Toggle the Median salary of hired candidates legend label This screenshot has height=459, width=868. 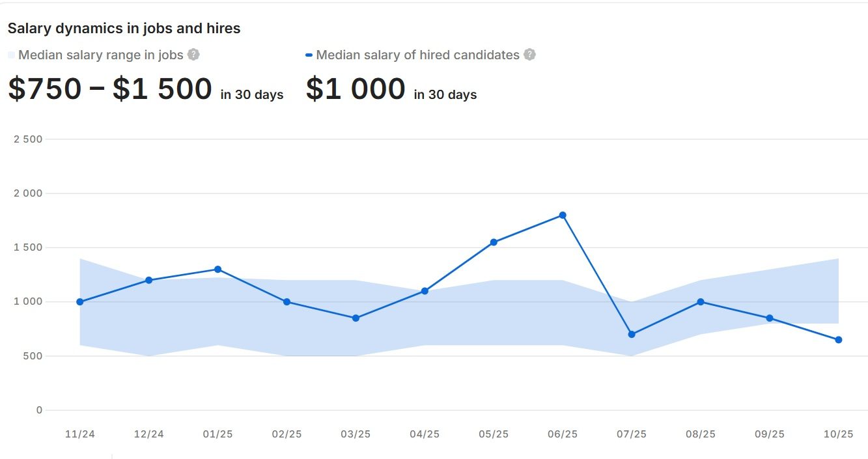(417, 55)
